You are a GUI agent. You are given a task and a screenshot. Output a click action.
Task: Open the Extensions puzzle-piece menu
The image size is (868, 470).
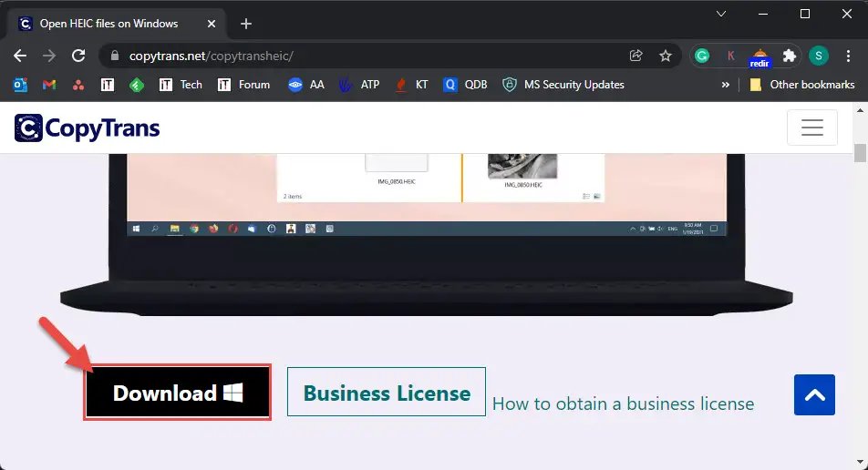789,56
